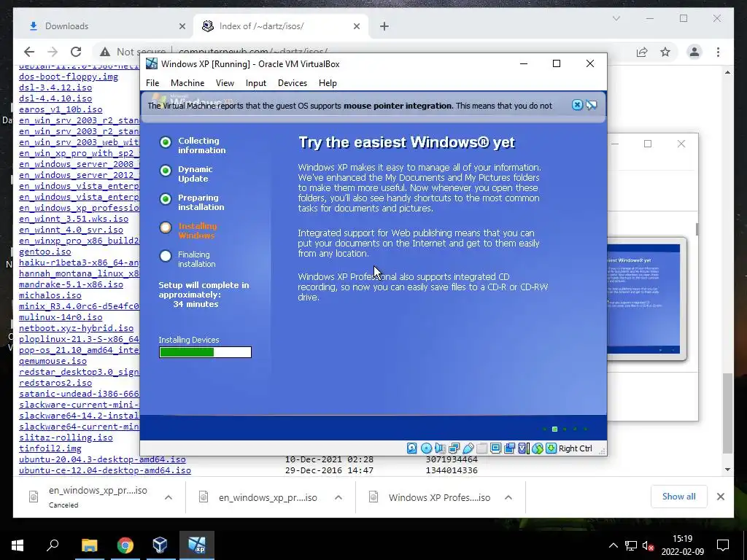Click the network tray icon
The width and height of the screenshot is (747, 560).
[x=630, y=545]
